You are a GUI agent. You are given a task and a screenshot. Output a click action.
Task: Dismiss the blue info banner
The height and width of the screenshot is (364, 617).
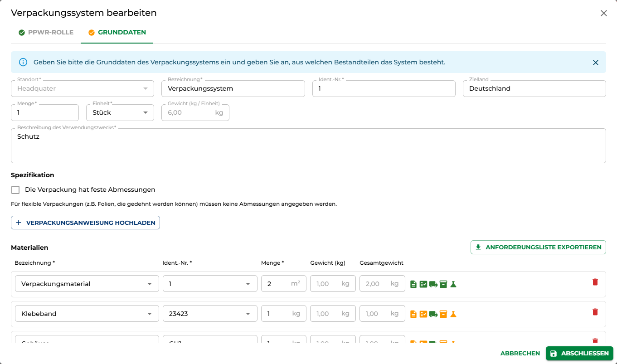click(x=596, y=63)
